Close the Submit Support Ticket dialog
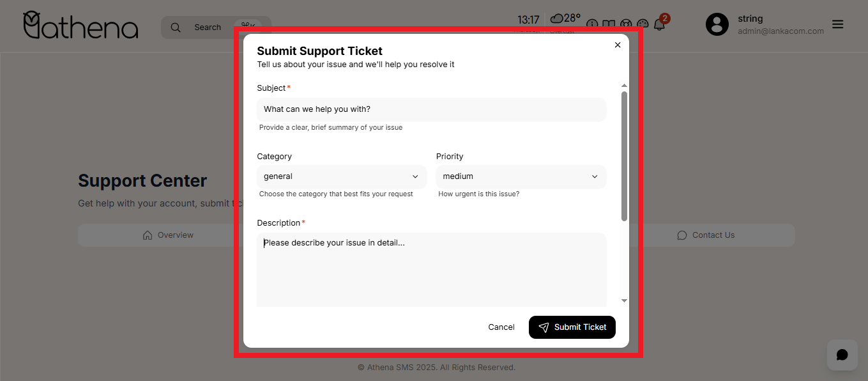This screenshot has height=381, width=868. [618, 45]
